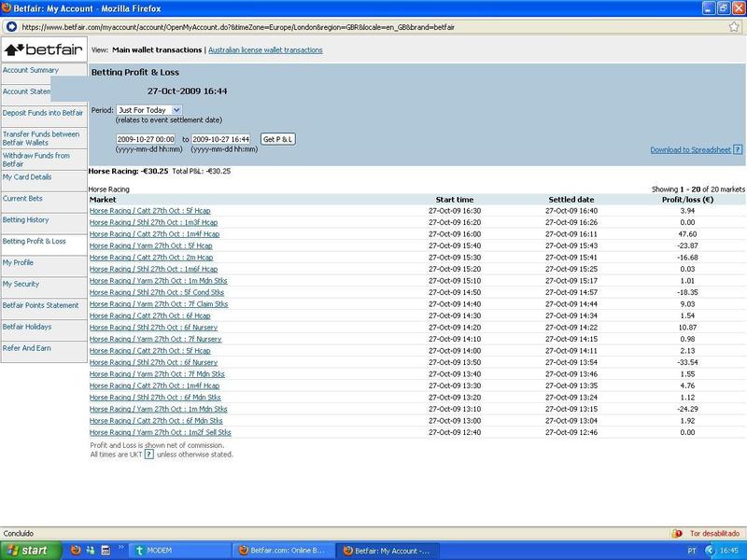747x560 pixels.
Task: Open the Catt 27th Oct 6f Mdn Stks market
Action: [x=156, y=421]
